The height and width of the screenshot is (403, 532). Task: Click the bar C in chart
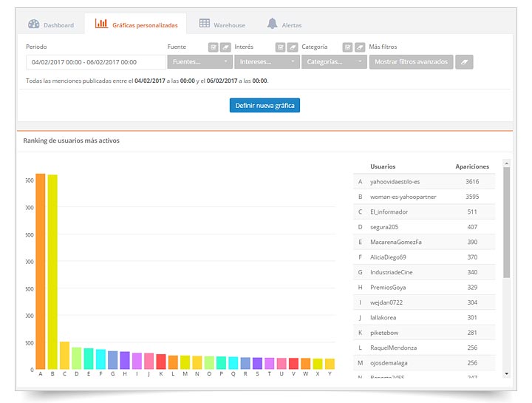click(64, 355)
